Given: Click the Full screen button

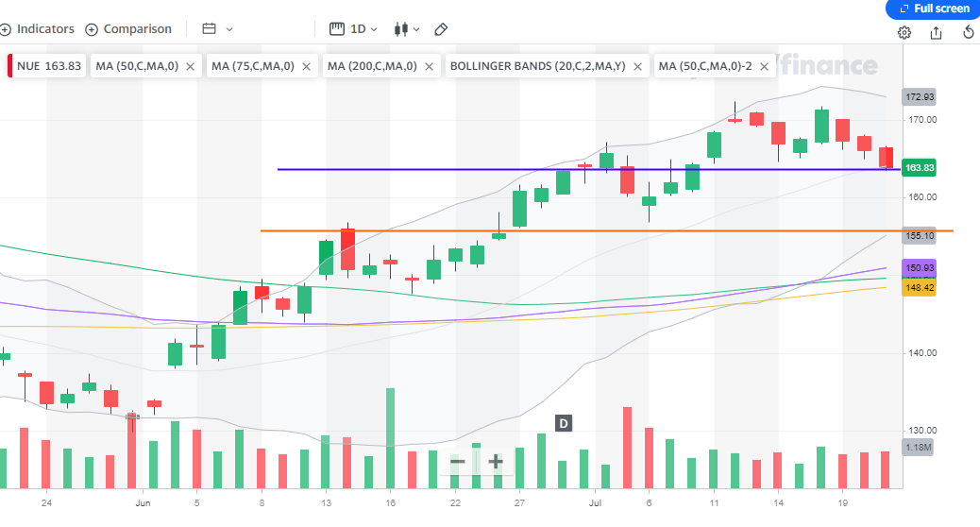Looking at the screenshot, I should tap(932, 8).
